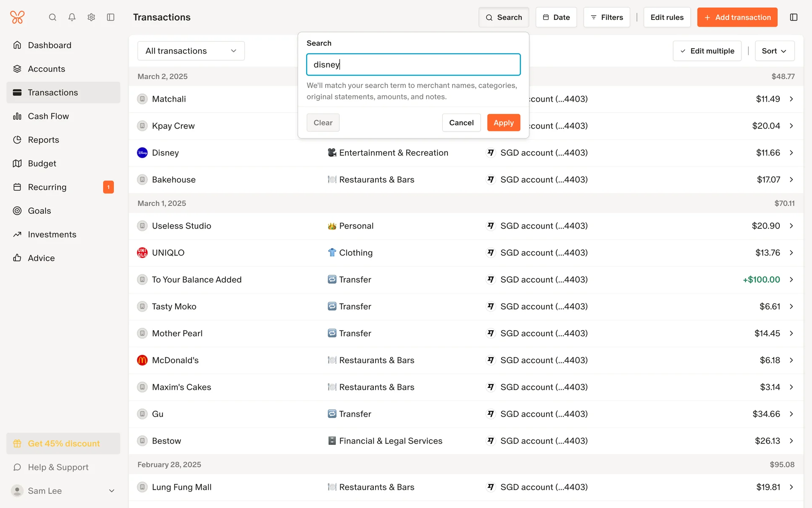Toggle Edit multiple selection mode
This screenshot has height=508, width=812.
tap(707, 51)
